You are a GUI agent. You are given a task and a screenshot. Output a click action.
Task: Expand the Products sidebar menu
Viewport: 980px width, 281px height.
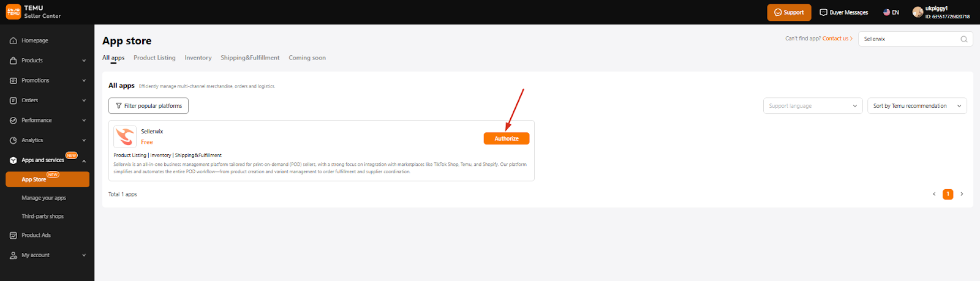[47, 61]
